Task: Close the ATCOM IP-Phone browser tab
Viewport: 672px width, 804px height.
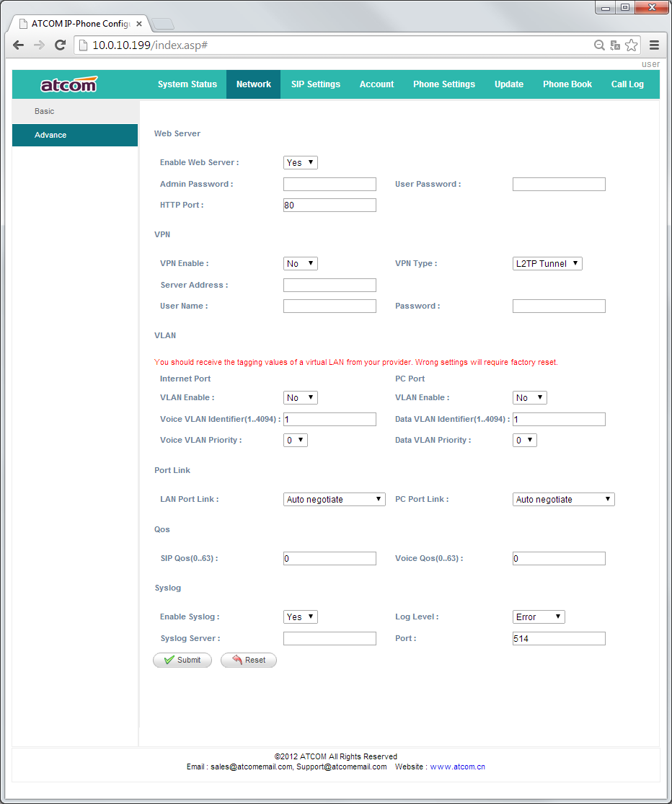Action: pos(139,24)
